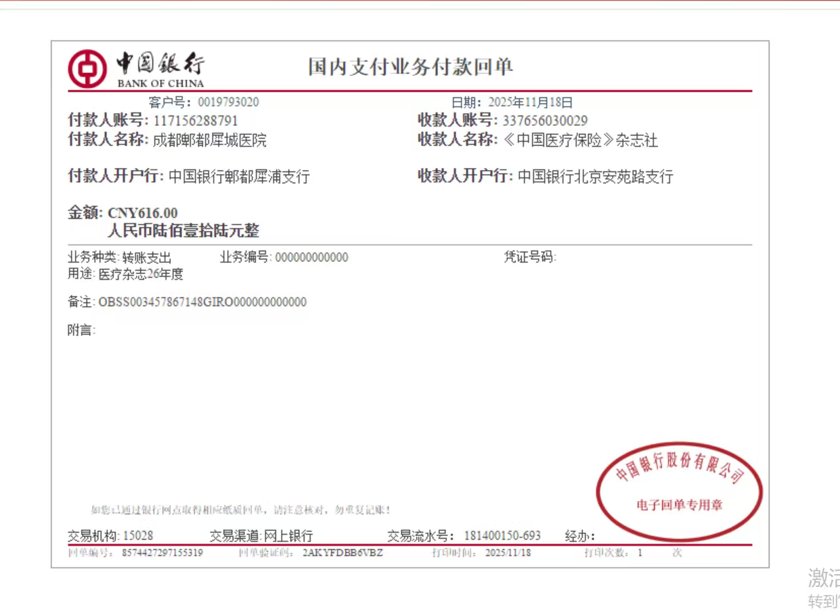Click the date 2025年11月18日

[530, 103]
